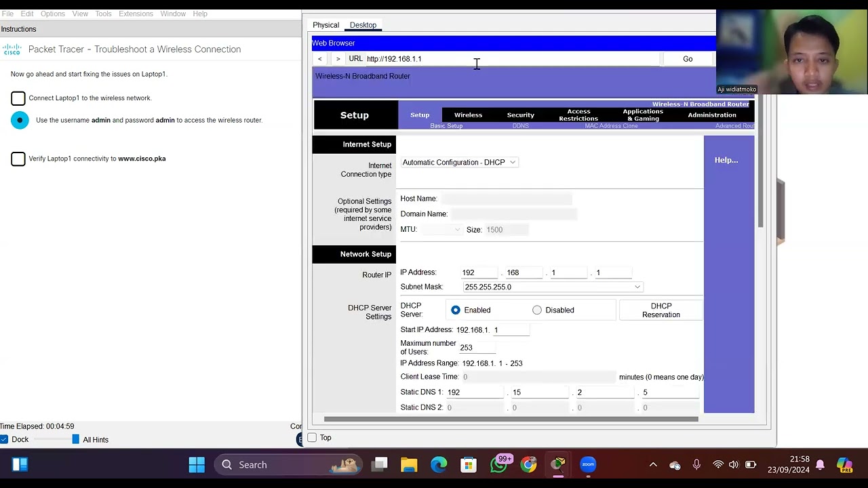The width and height of the screenshot is (868, 488).
Task: Open the Copilot preview icon
Action: pos(844,465)
